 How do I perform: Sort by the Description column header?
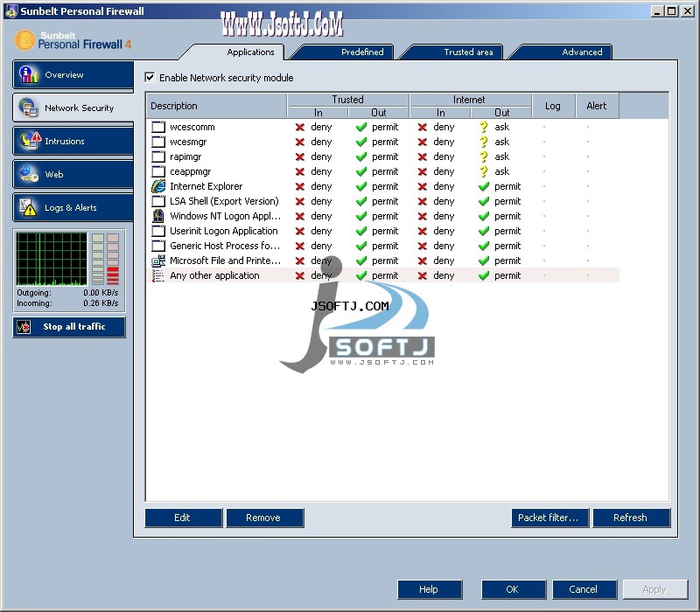pyautogui.click(x=216, y=106)
